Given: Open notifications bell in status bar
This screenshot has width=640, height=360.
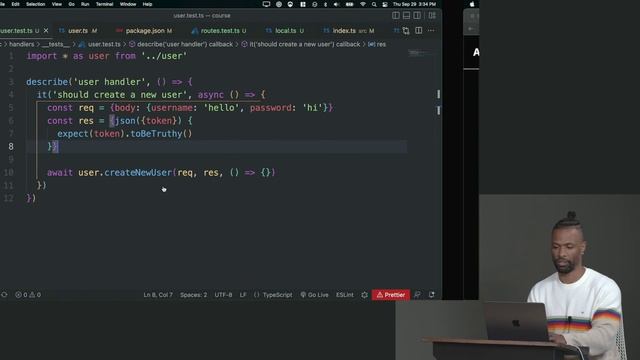Looking at the screenshot, I should click(x=431, y=295).
